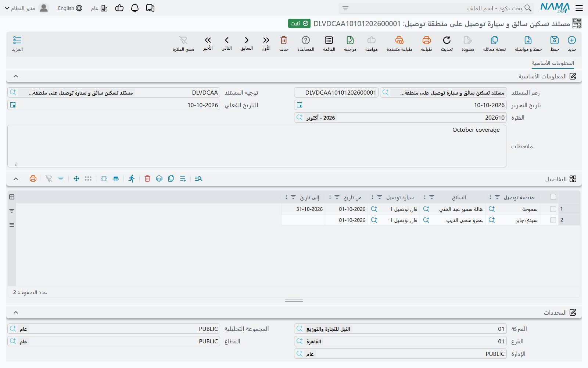Click the حذف (Delete) trash icon
Image resolution: width=588 pixels, height=368 pixels.
pos(284,40)
